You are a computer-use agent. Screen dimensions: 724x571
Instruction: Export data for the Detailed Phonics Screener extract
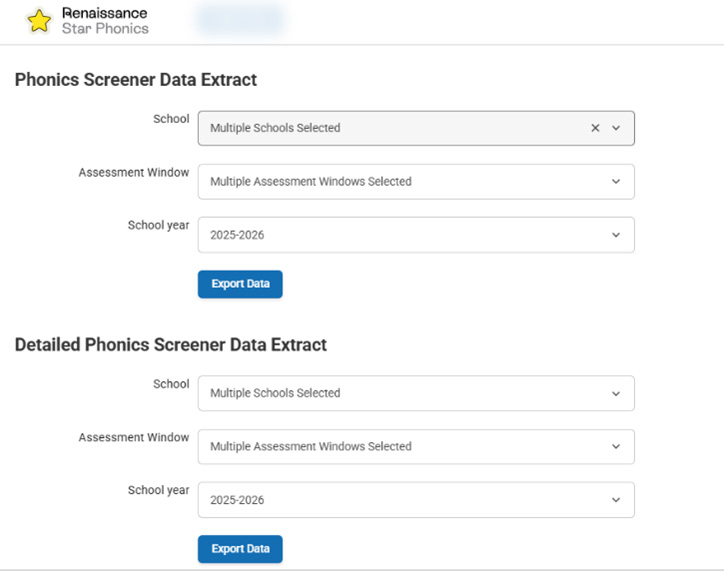tap(240, 549)
